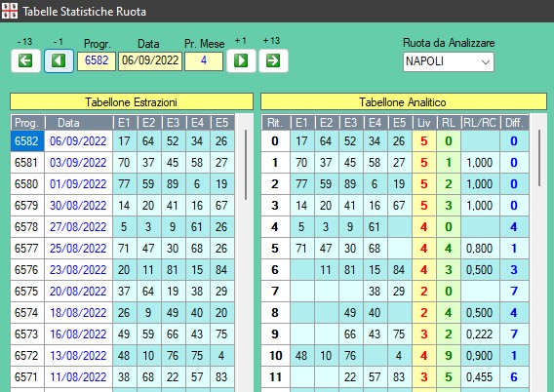Viewport: 554px width, 392px height.
Task: Click the RL/RC column header
Action: tap(481, 123)
